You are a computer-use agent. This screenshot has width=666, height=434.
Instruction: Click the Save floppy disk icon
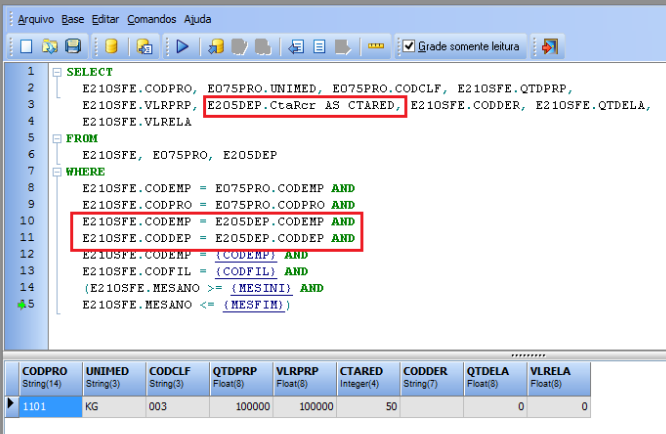tap(73, 46)
